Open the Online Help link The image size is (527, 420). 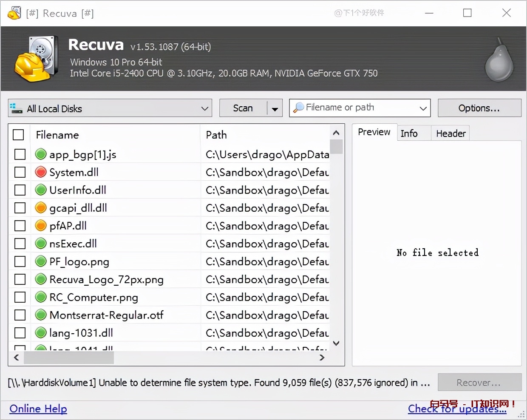click(x=38, y=409)
